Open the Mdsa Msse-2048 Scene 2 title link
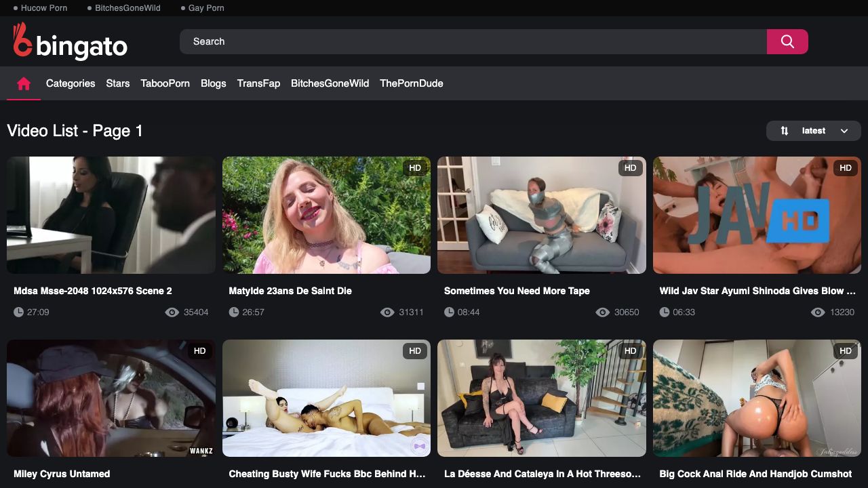 pos(93,291)
